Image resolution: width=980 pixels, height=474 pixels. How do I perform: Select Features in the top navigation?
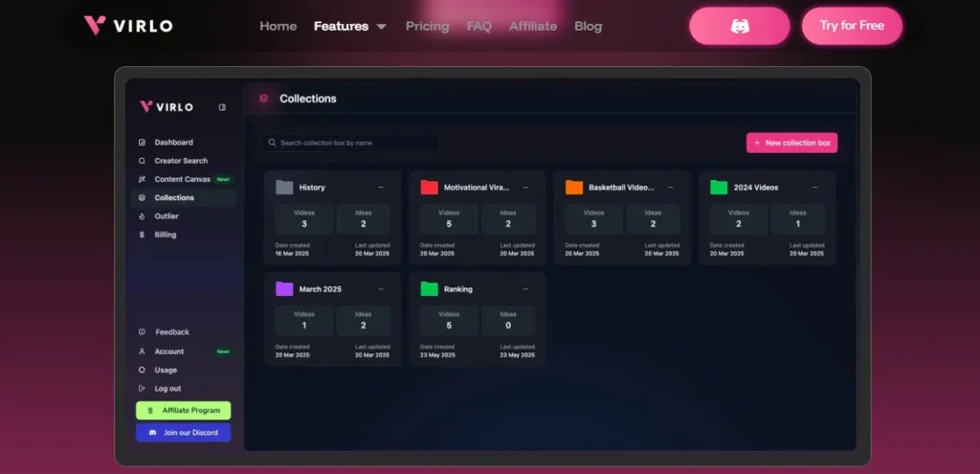click(342, 26)
